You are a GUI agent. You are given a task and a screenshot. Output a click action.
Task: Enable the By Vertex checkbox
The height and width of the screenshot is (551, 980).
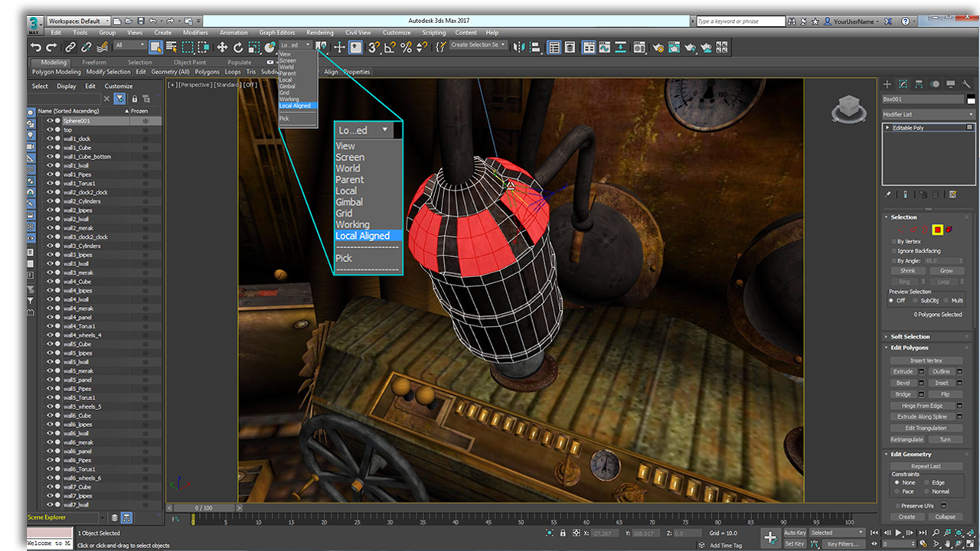pyautogui.click(x=893, y=241)
